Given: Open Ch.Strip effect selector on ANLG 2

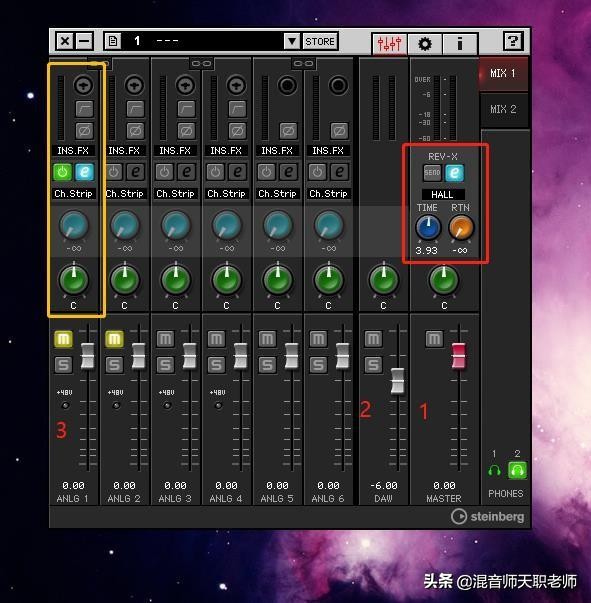Looking at the screenshot, I should (x=124, y=193).
